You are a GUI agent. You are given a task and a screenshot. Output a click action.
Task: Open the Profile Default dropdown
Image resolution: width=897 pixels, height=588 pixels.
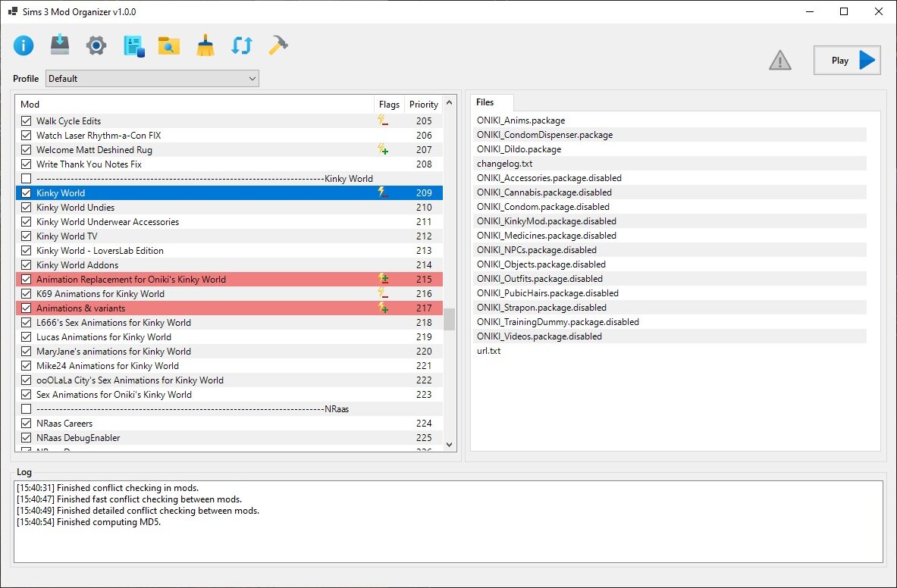[x=152, y=78]
